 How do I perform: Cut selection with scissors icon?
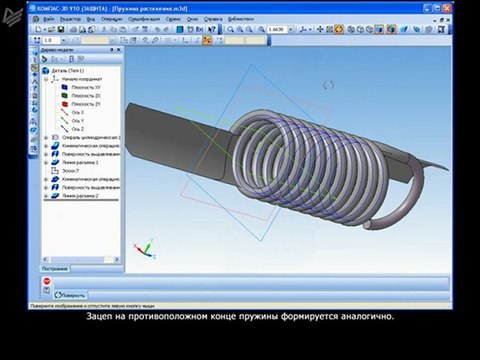coord(104,30)
